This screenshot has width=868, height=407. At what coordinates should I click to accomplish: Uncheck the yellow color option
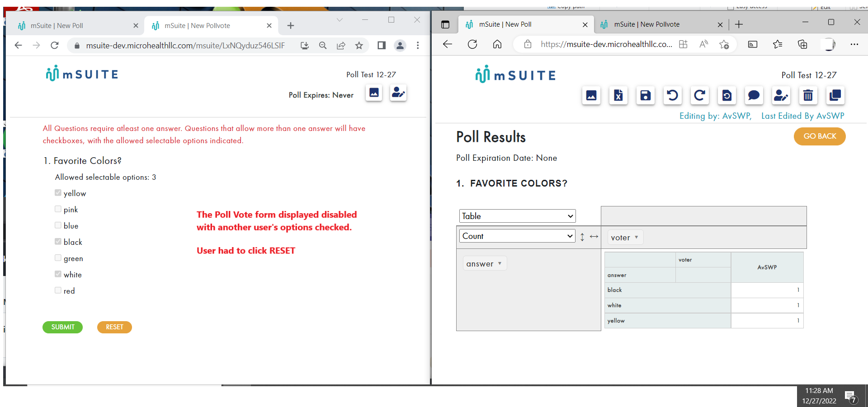click(58, 192)
